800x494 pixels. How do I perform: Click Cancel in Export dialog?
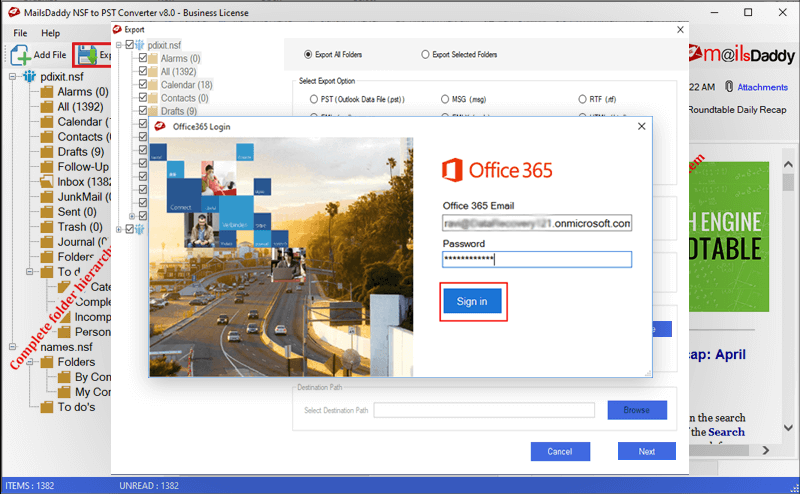click(x=560, y=452)
